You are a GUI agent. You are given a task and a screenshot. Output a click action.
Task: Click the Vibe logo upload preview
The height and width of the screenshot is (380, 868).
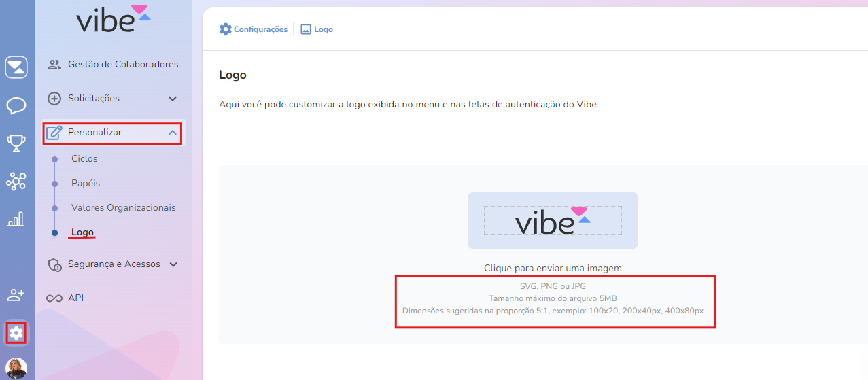point(553,220)
